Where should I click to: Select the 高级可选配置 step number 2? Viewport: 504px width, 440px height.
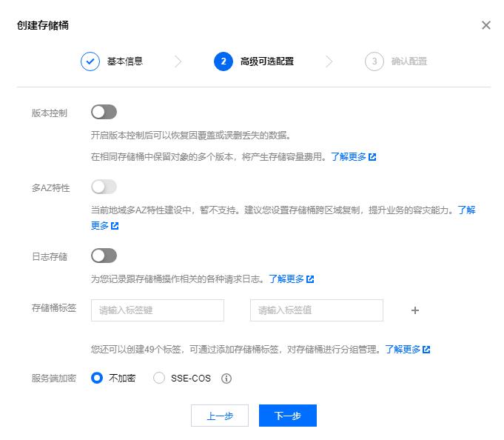coord(223,61)
